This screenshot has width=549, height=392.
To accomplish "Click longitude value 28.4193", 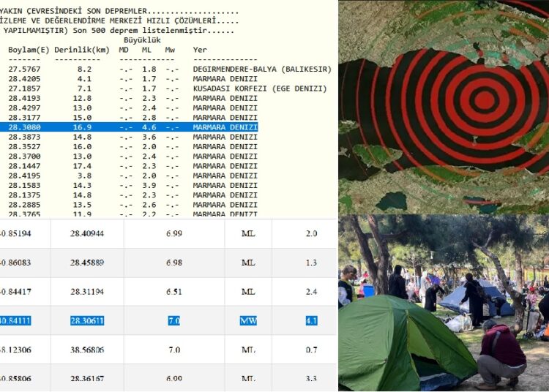I will tap(24, 98).
